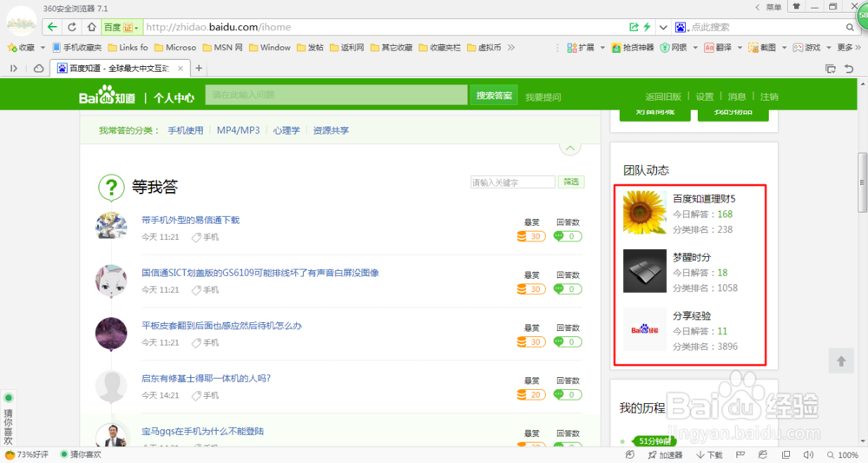Screen dimensions: 868x463
Task: Open question 平板皮套翻到后面也感应然后待机怎么办
Action: (x=221, y=326)
